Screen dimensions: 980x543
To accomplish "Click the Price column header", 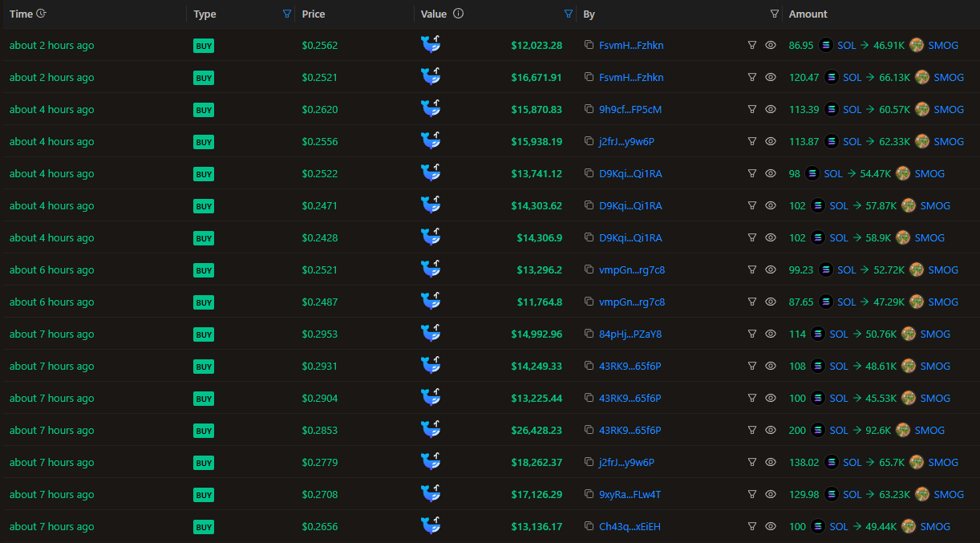I will (314, 14).
